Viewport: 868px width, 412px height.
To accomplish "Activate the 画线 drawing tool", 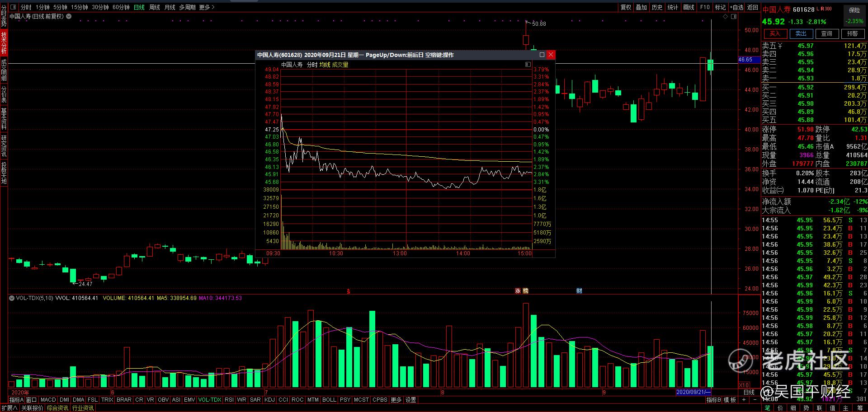I will click(689, 7).
